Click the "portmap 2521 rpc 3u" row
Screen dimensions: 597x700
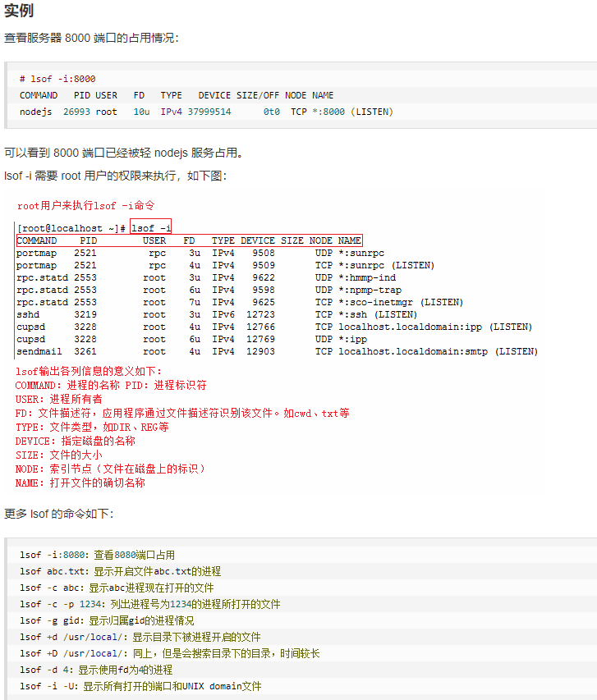click(x=200, y=253)
